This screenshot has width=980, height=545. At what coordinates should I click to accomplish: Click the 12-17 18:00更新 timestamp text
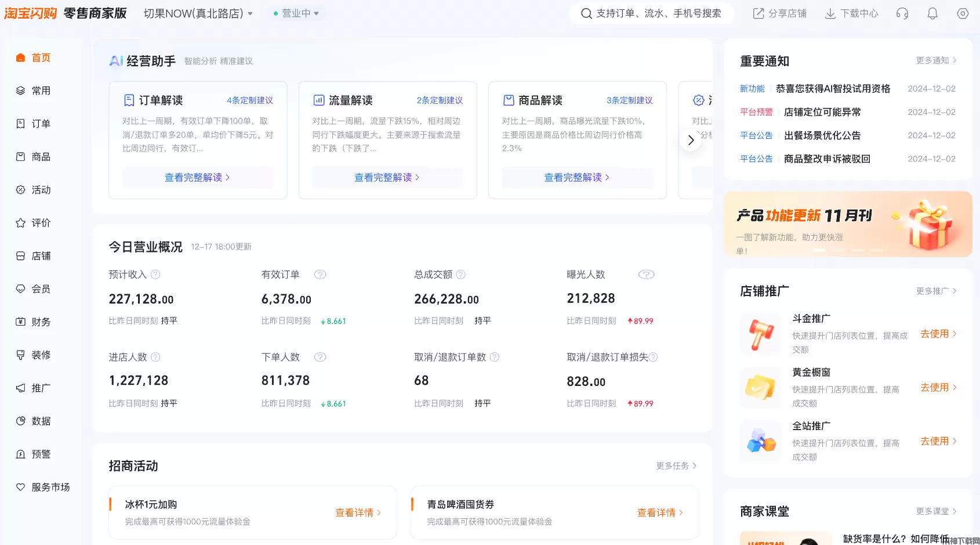[222, 247]
